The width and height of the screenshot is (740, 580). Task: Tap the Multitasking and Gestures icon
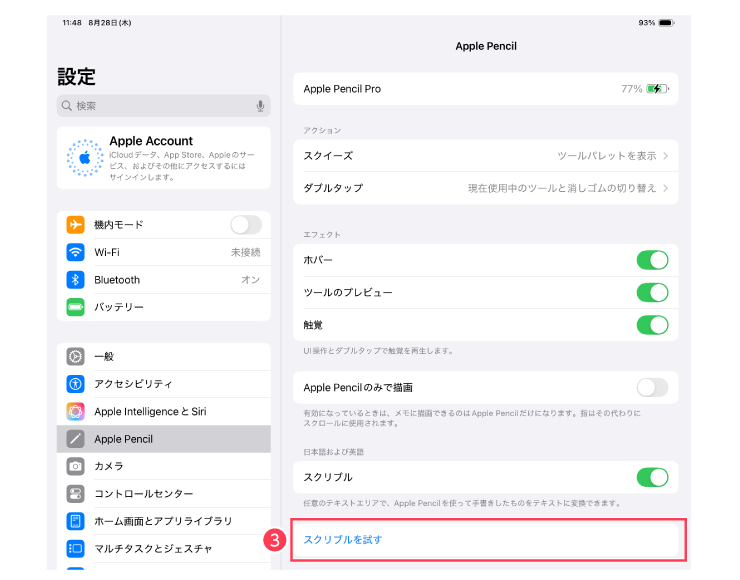pyautogui.click(x=75, y=548)
